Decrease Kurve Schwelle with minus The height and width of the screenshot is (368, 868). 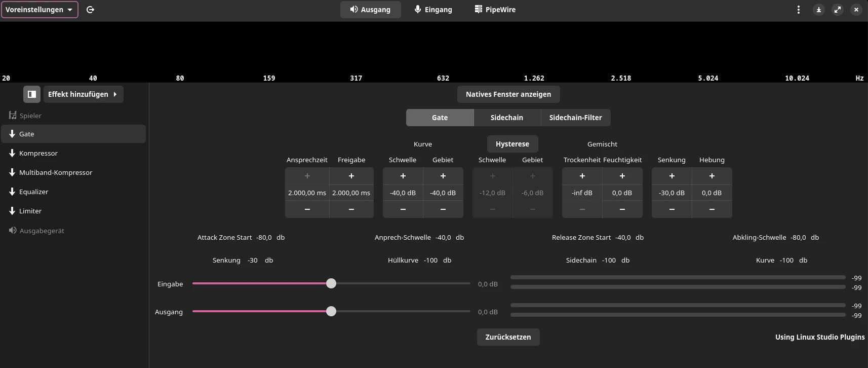point(403,209)
